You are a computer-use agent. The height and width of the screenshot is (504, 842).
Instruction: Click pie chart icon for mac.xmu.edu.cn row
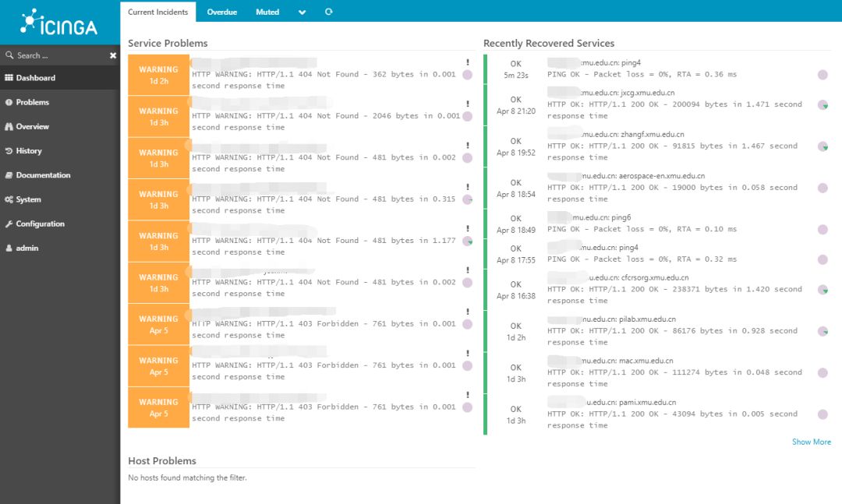[823, 372]
